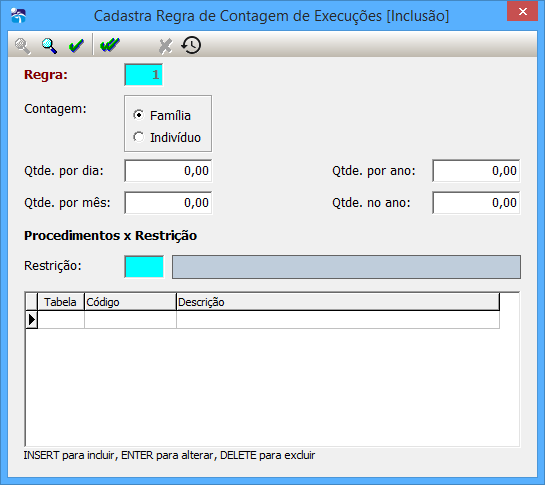Select the grid row arrow indicator
Image resolution: width=545 pixels, height=485 pixels.
[32, 320]
